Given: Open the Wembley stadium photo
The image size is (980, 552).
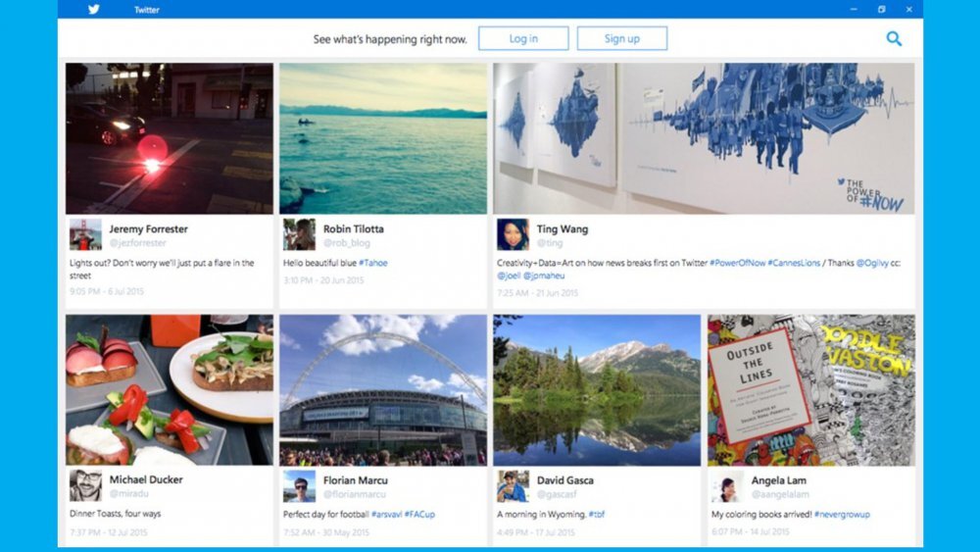Looking at the screenshot, I should pyautogui.click(x=383, y=389).
